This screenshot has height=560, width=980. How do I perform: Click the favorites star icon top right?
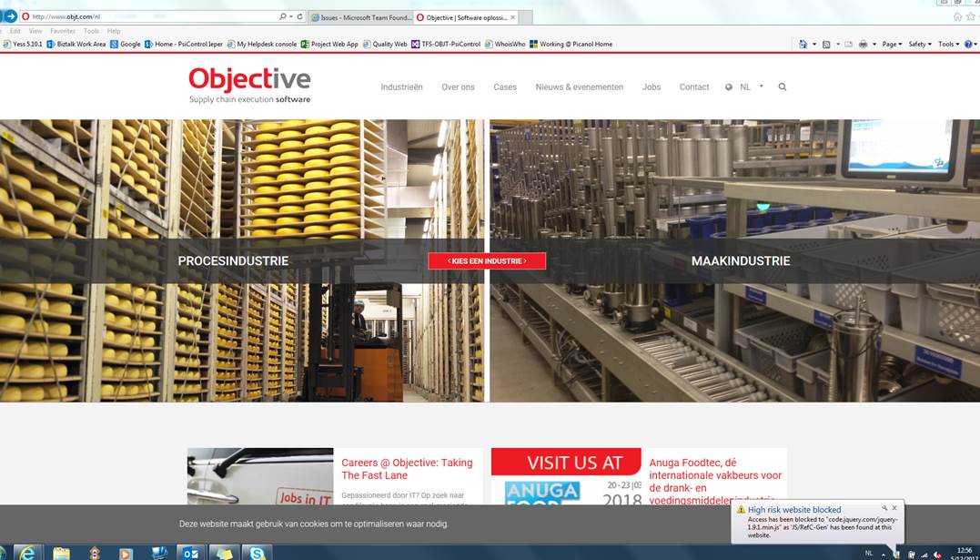coord(971,17)
